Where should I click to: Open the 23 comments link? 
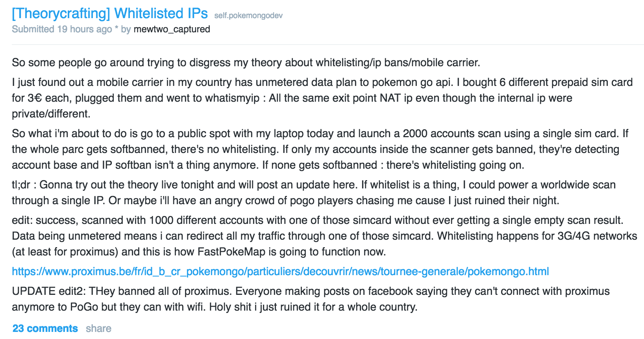point(45,328)
